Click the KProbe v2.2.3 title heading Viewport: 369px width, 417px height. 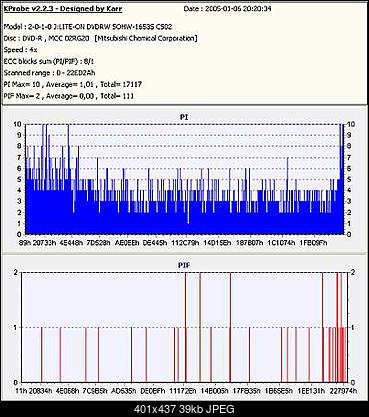pyautogui.click(x=63, y=9)
